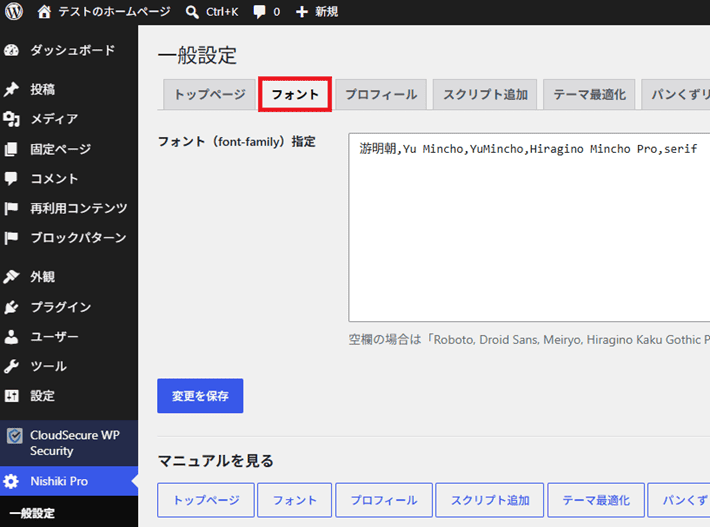
Task: Switch to the トップページ tab
Action: [210, 94]
